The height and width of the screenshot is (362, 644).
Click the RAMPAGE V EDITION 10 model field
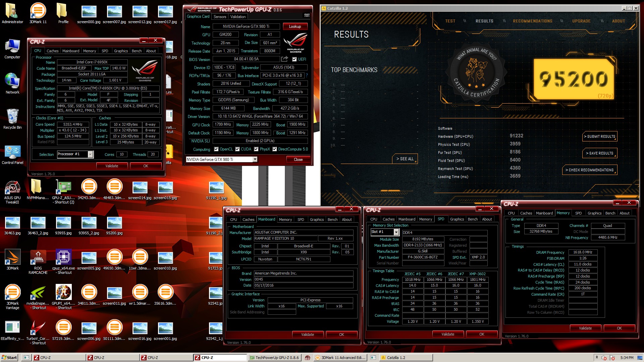(x=285, y=238)
